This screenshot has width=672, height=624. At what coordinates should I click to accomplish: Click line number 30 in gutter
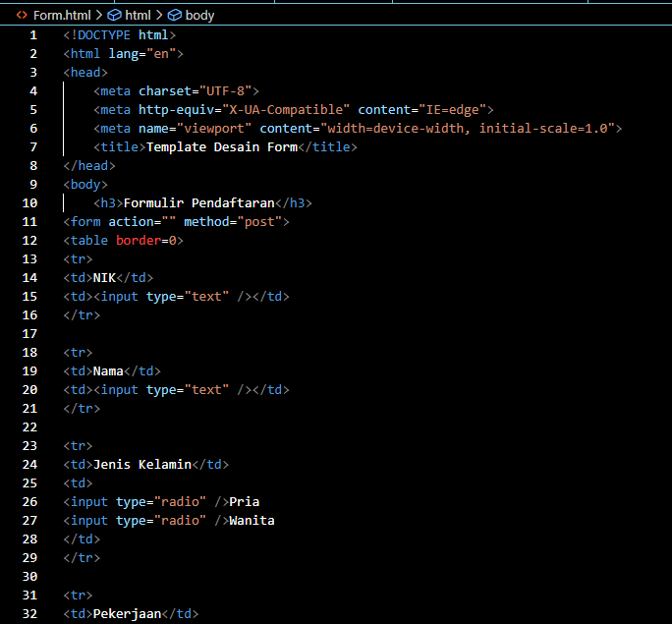pos(29,577)
